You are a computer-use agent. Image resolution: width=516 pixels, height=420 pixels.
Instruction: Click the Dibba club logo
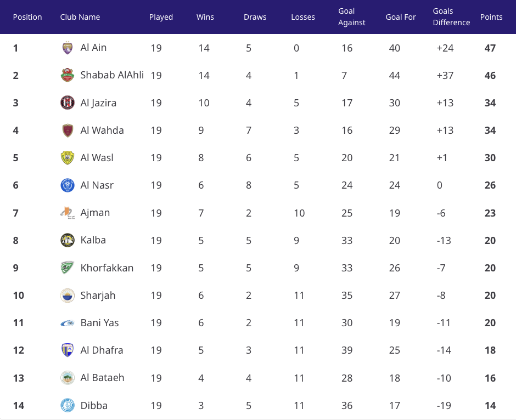67,406
